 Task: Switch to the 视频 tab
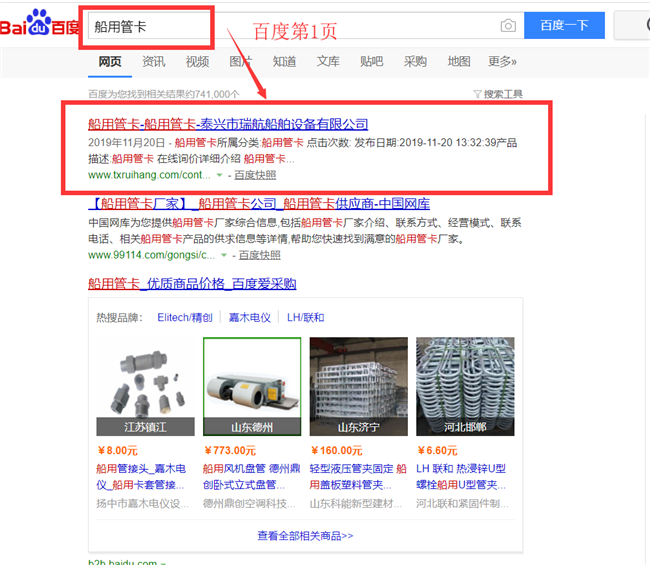click(x=197, y=62)
